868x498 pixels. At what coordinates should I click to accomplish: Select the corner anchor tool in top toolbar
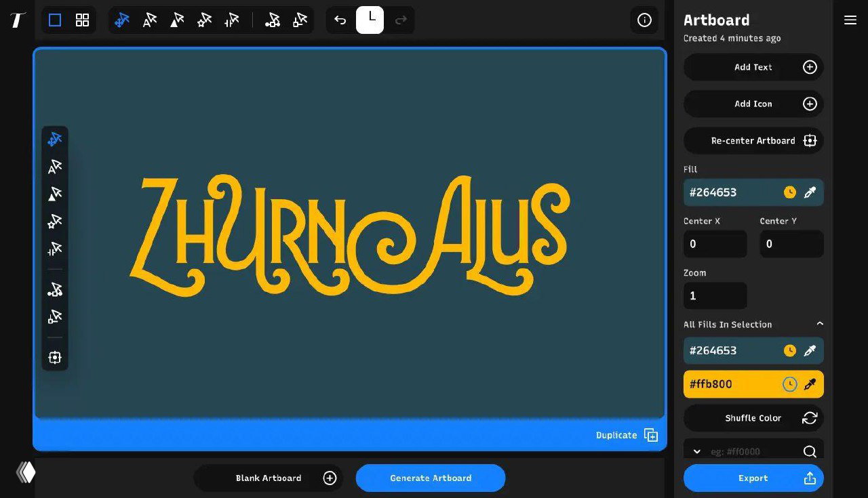(x=300, y=20)
